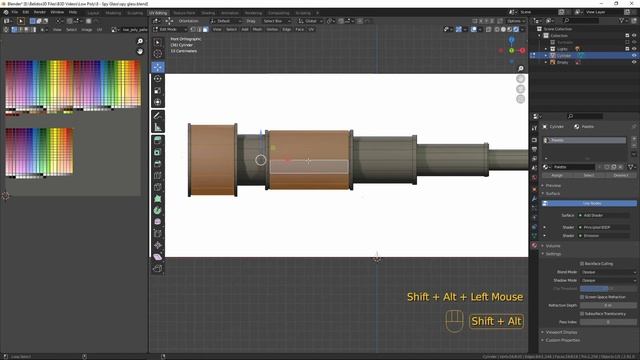Select the Inset Faces tool
Image resolution: width=640 pixels, height=360 pixels.
[x=158, y=152]
